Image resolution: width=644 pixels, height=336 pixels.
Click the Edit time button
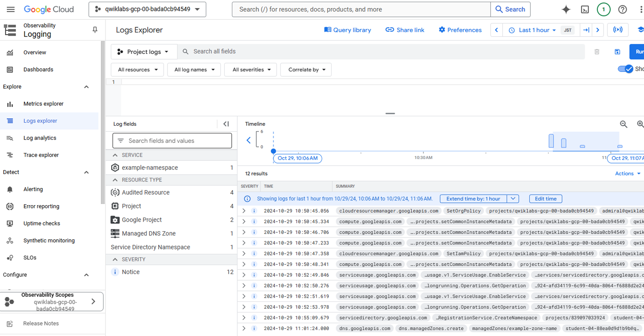[545, 199]
